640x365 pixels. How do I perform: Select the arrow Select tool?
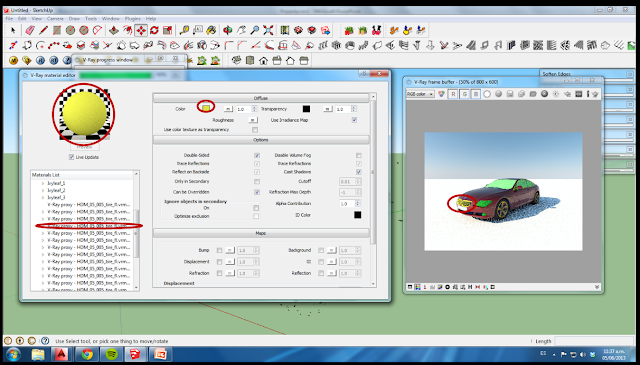(x=13, y=30)
